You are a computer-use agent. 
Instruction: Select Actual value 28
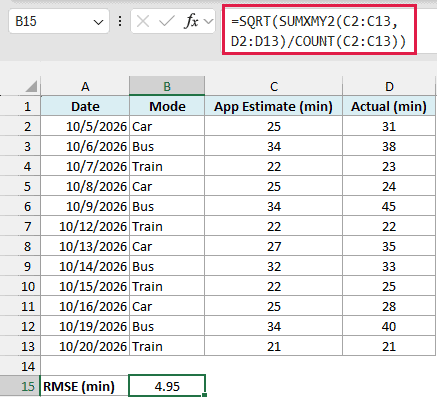click(389, 306)
